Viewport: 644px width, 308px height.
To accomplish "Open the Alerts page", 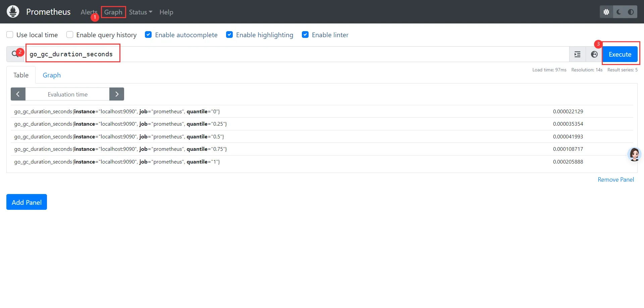I will [x=89, y=12].
